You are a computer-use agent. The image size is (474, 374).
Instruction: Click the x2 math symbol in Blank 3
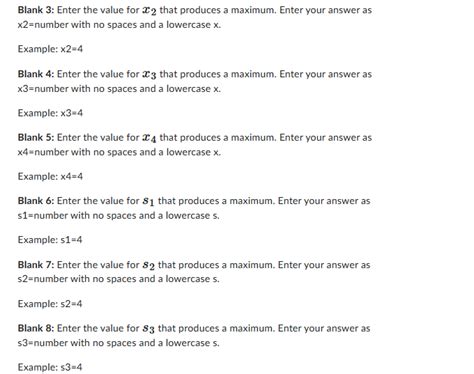149,11
